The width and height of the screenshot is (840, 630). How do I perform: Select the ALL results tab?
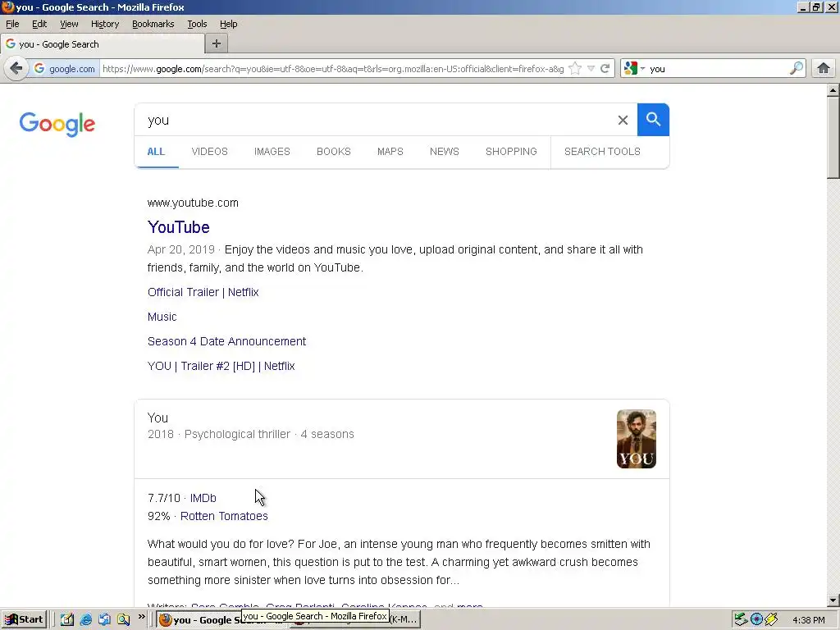pyautogui.click(x=156, y=152)
